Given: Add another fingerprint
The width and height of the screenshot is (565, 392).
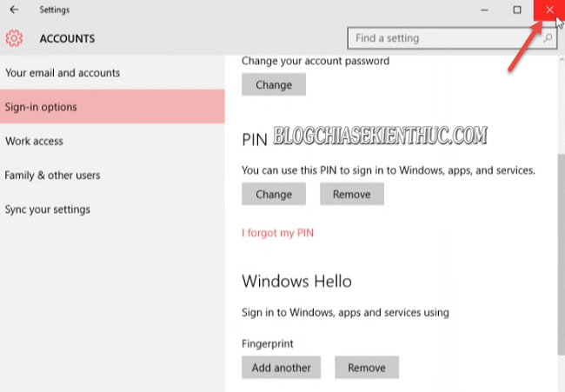Looking at the screenshot, I should coord(281,368).
